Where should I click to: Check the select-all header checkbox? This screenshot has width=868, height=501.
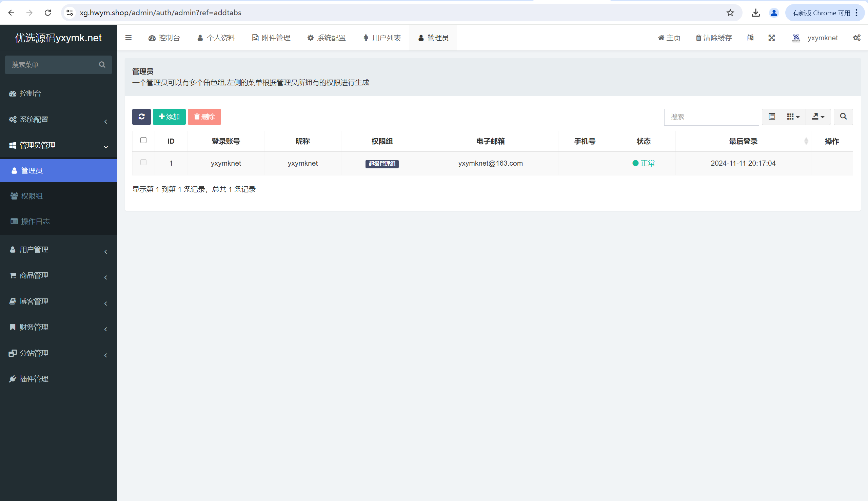(143, 140)
